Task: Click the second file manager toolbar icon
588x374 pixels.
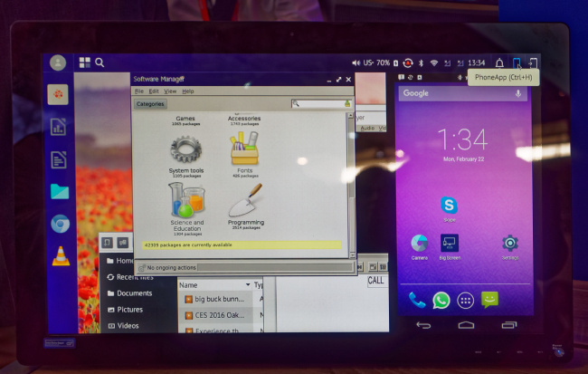Action: [x=123, y=243]
